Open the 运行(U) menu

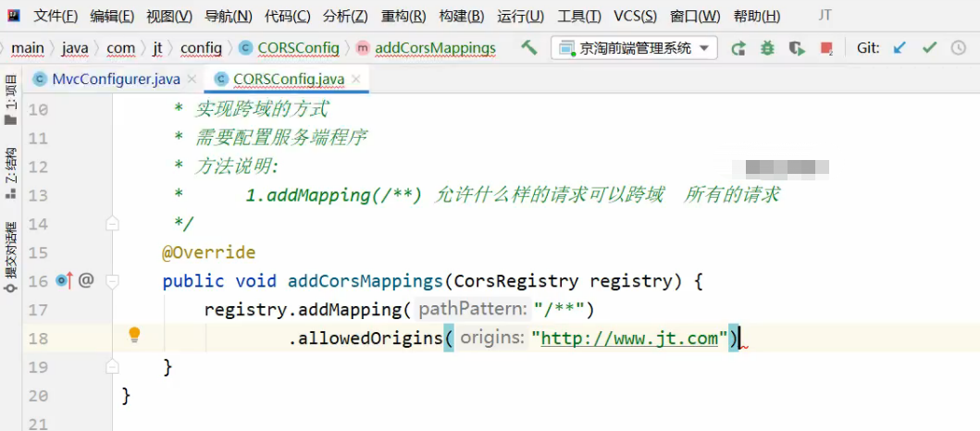point(521,17)
